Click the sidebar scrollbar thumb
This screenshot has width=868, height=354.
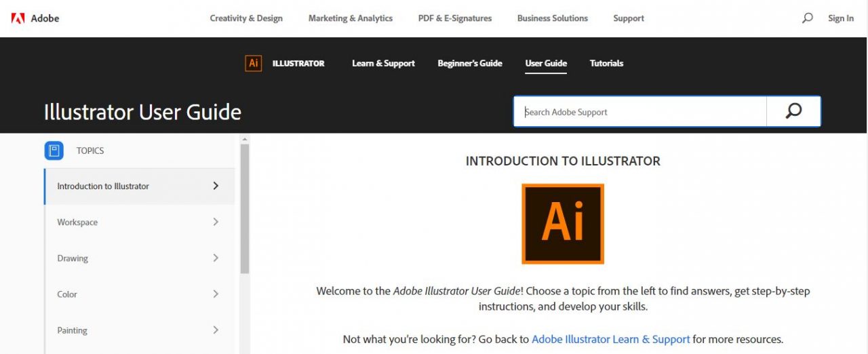click(x=245, y=208)
